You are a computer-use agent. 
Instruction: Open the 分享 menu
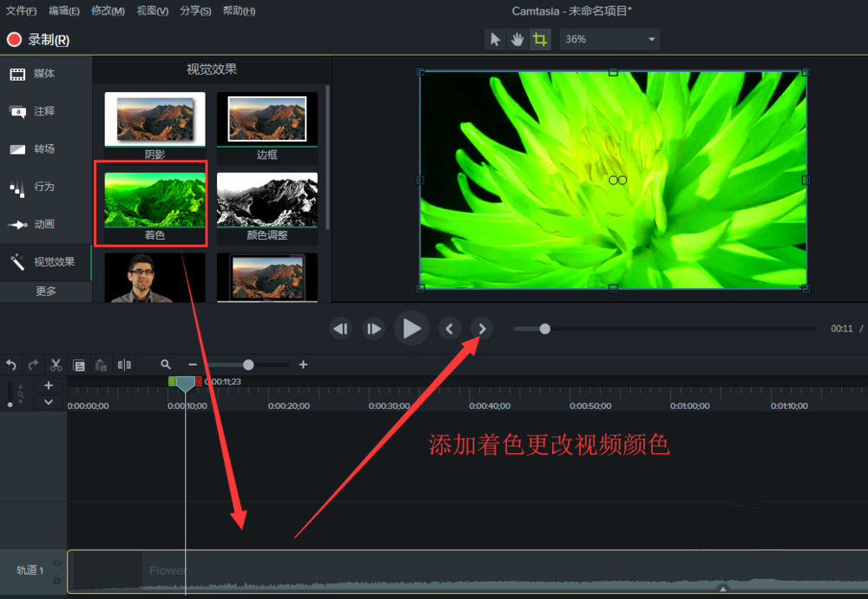[x=195, y=10]
